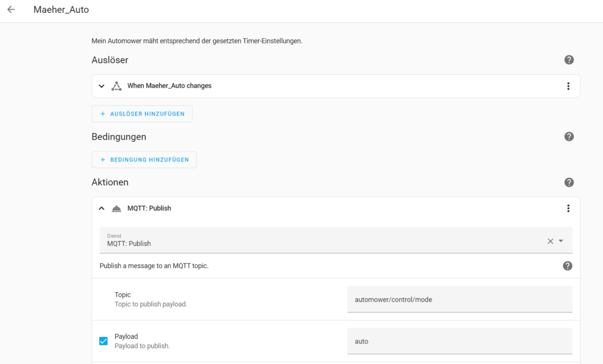Viewport: 603px width, 364px height.
Task: Open help for the Auslöser section
Action: [x=569, y=60]
